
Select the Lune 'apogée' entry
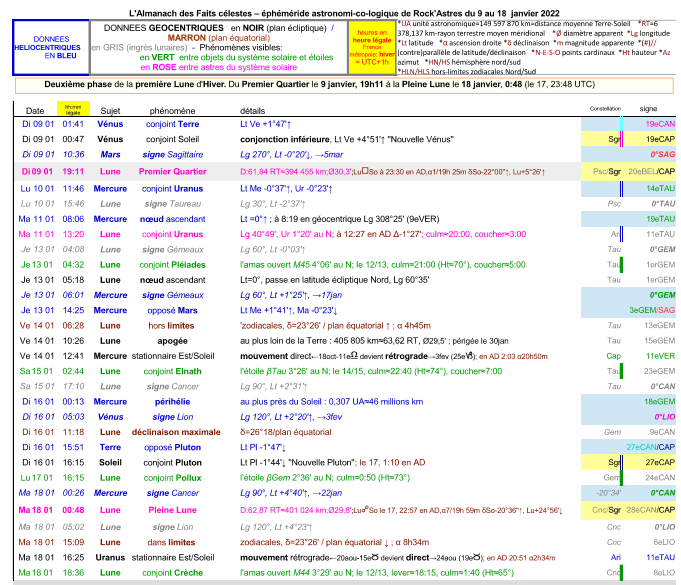click(x=173, y=340)
